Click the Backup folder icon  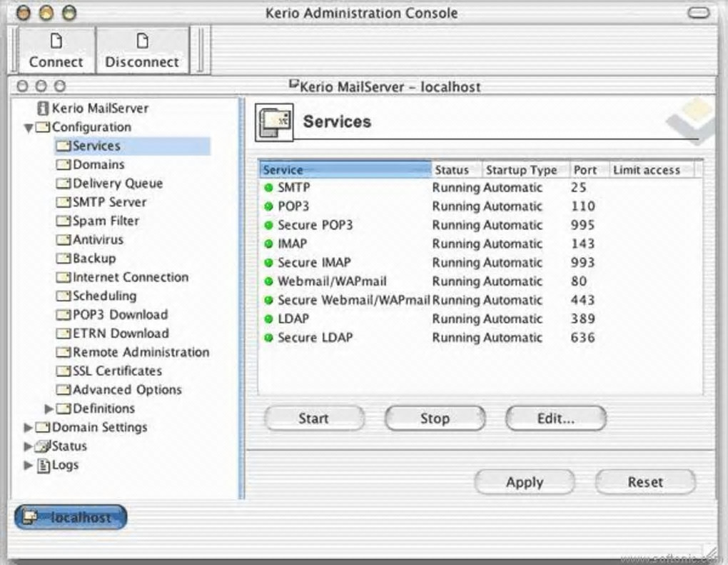[x=63, y=259]
